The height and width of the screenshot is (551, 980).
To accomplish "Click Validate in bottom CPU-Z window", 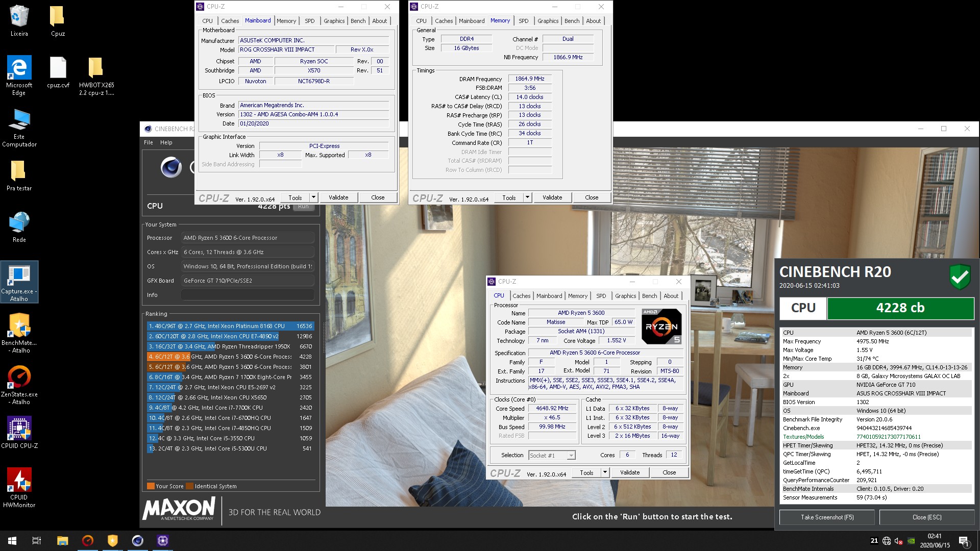I will click(x=630, y=472).
